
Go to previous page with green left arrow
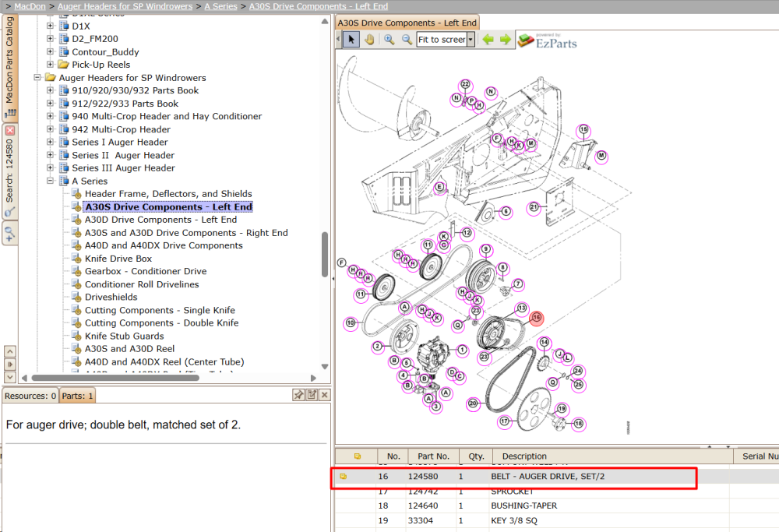click(488, 39)
